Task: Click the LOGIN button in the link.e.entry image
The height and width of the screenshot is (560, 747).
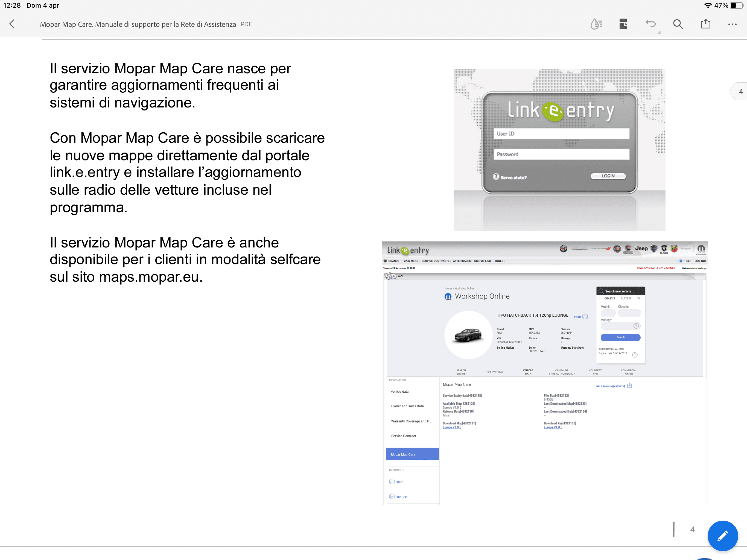Action: click(608, 176)
